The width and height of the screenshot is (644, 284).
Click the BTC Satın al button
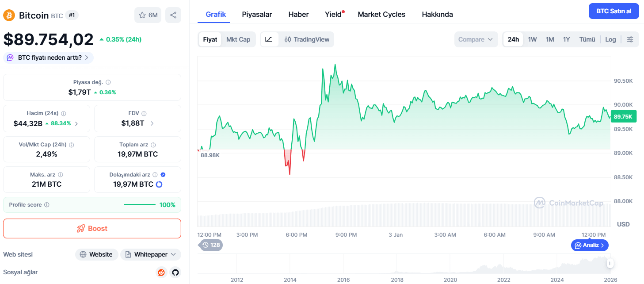click(x=614, y=11)
